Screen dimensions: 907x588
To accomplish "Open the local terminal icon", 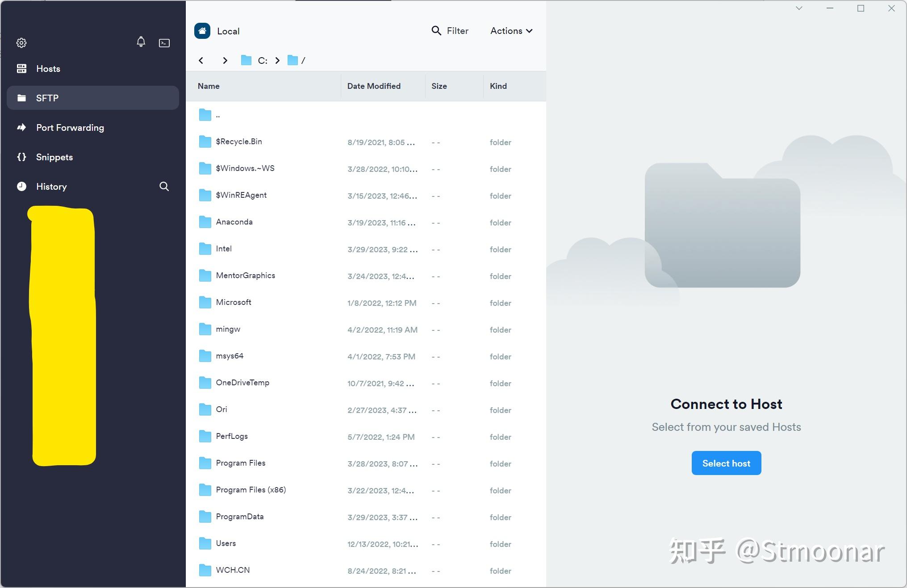I will point(164,43).
